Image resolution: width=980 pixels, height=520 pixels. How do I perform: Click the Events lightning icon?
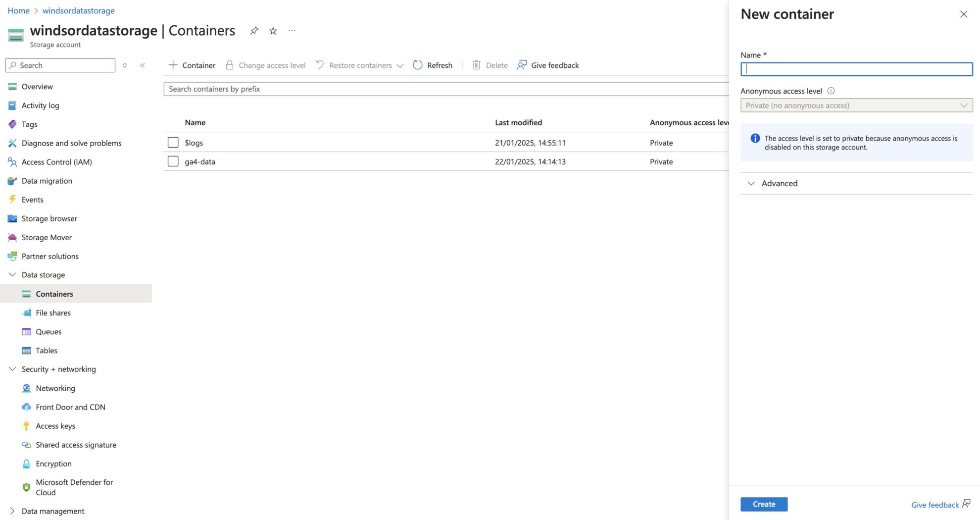tap(12, 200)
